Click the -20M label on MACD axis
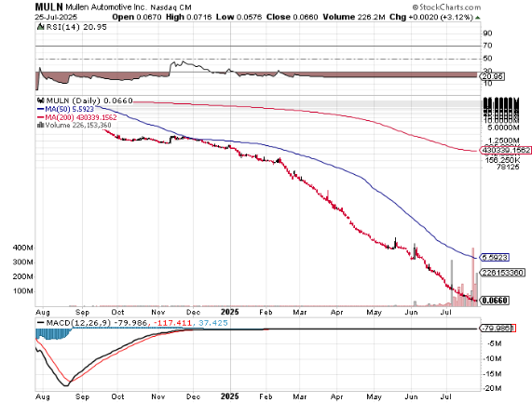The height and width of the screenshot is (403, 532). coord(493,389)
